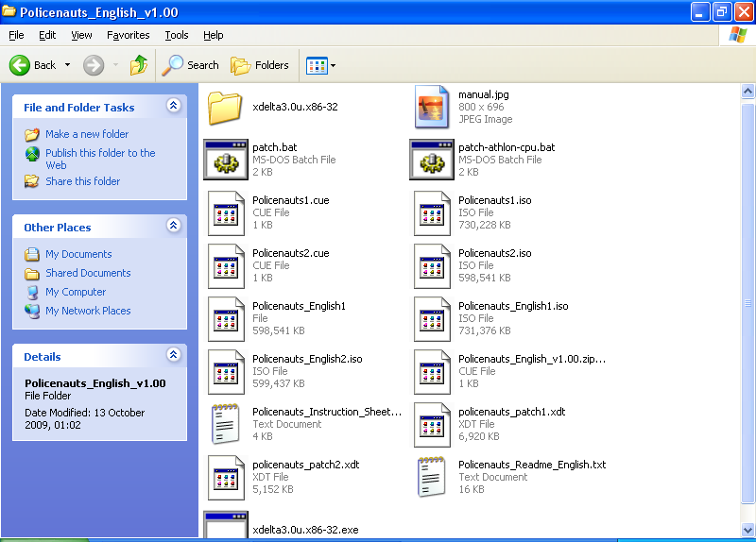Image resolution: width=756 pixels, height=542 pixels.
Task: Select the Policenauts2.cue file icon
Action: click(x=225, y=266)
